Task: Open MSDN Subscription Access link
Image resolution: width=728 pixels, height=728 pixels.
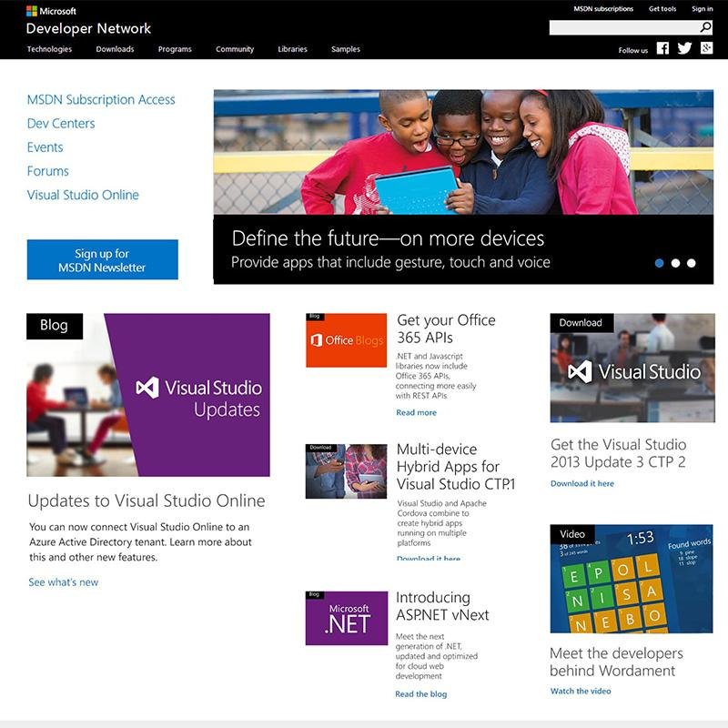Action: coord(101,99)
